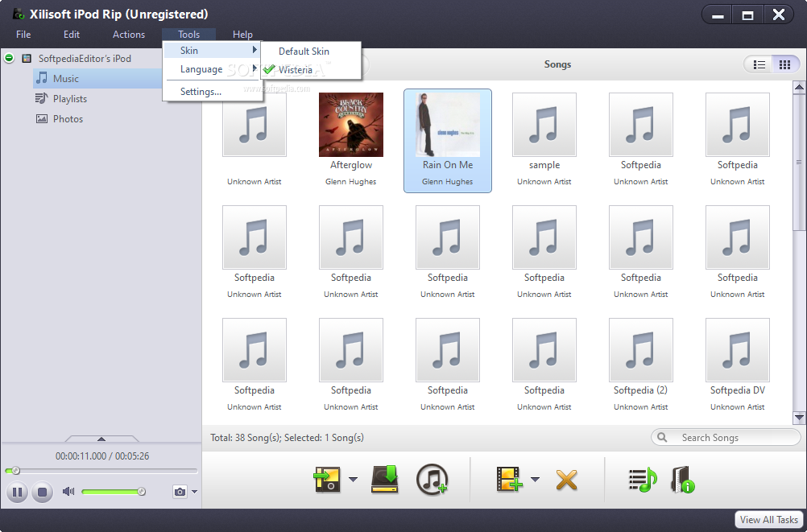Viewport: 807px width, 532px height.
Task: Click the device info door icon
Action: click(x=682, y=480)
